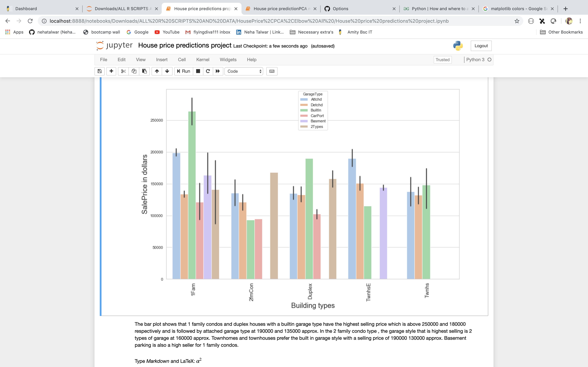Run the selected cell
Viewport: 588px width, 367px height.
coord(183,71)
